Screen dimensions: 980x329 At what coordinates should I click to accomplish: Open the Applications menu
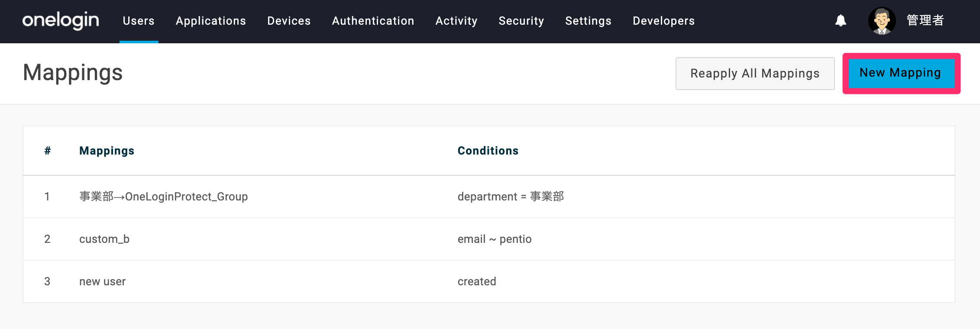(x=211, y=21)
